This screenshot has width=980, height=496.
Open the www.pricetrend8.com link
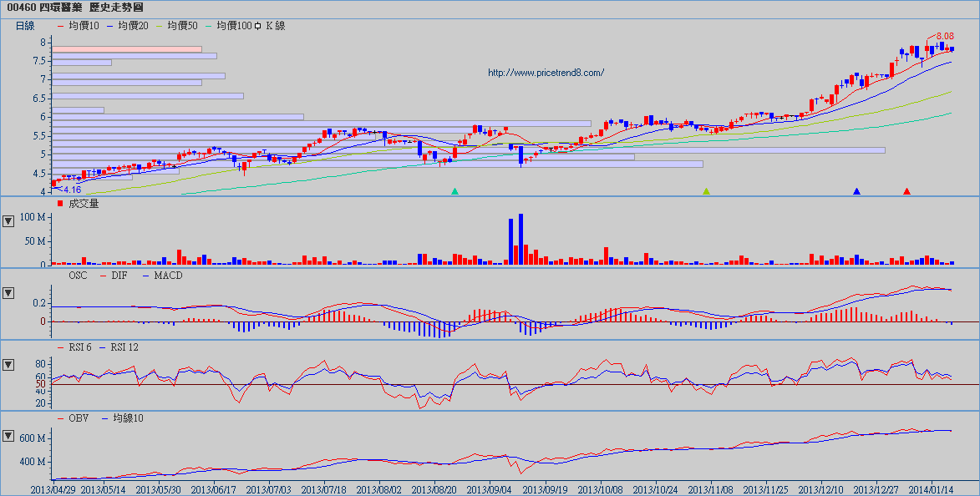546,73
